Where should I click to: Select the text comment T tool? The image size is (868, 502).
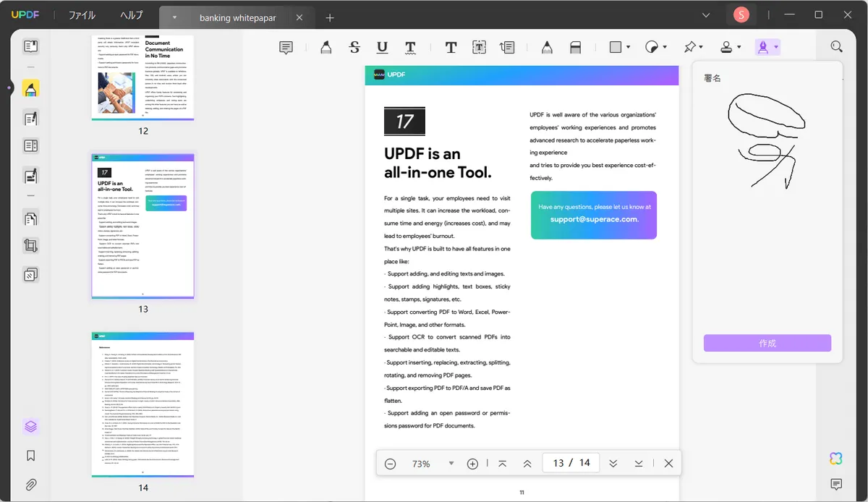pos(451,48)
